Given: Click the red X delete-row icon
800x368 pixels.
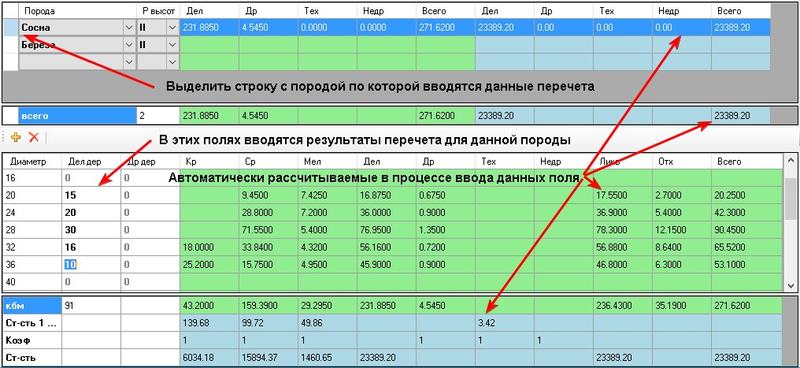Looking at the screenshot, I should (33, 137).
